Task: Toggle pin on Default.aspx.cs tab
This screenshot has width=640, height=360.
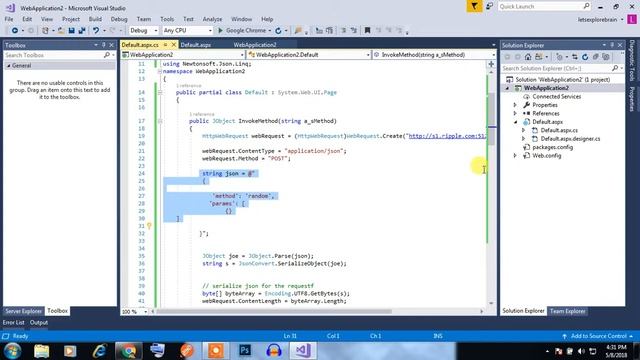Action: click(x=166, y=44)
